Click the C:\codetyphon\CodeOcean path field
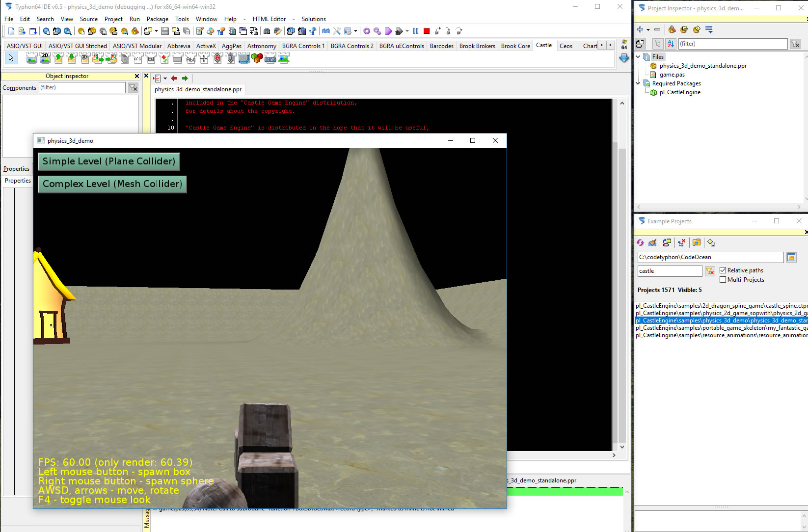Image resolution: width=808 pixels, height=532 pixels. click(710, 257)
